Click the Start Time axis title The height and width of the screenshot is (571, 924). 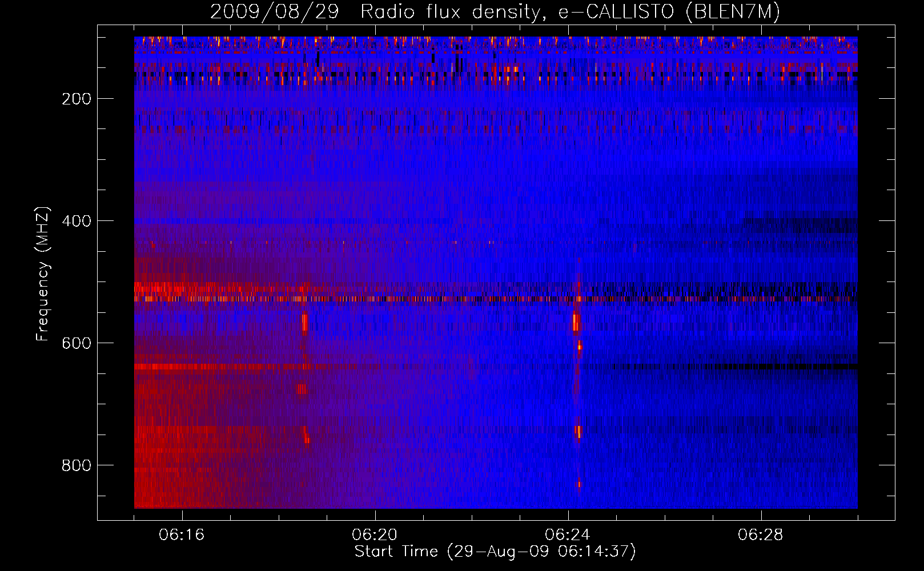point(495,552)
